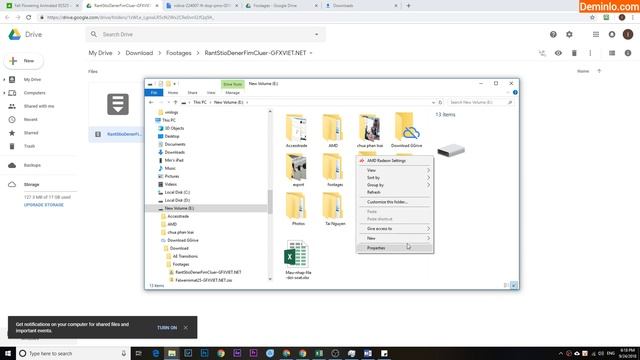Open Google Drive help menu icon
The image size is (640, 360).
pyautogui.click(x=553, y=35)
